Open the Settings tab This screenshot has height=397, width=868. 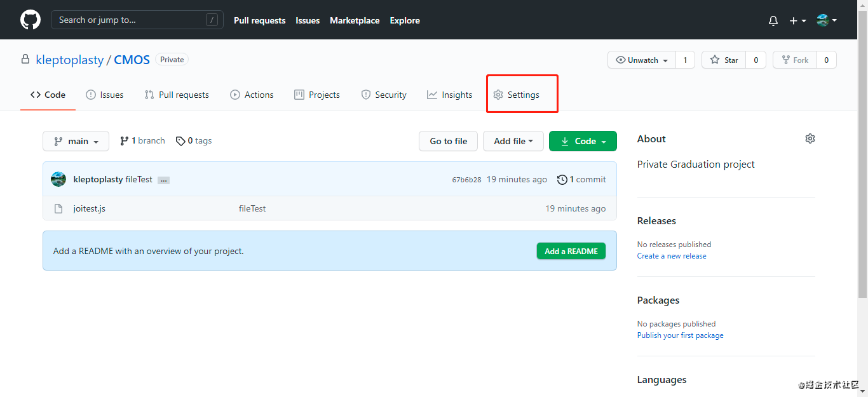pos(516,95)
